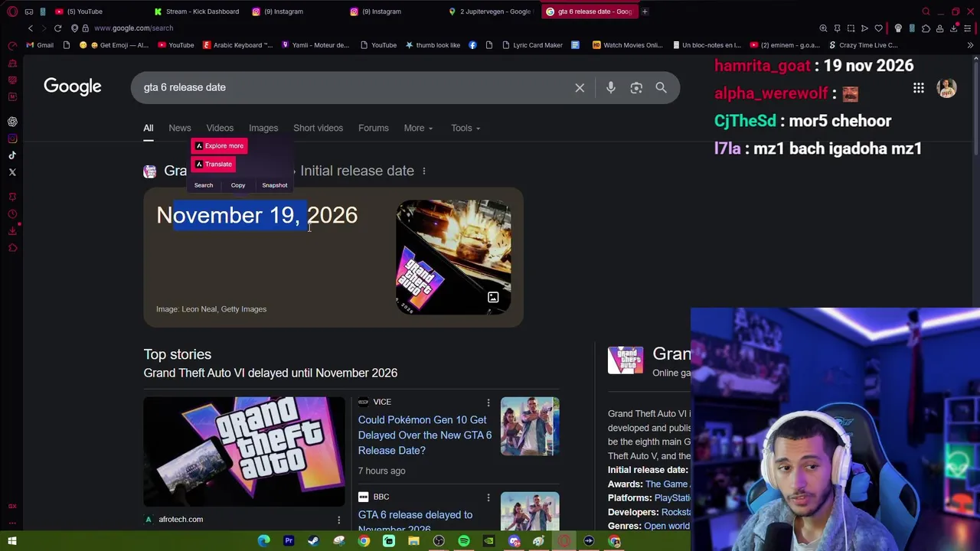Open BBC GTA 6 release delayed article
980x551 pixels.
[415, 520]
